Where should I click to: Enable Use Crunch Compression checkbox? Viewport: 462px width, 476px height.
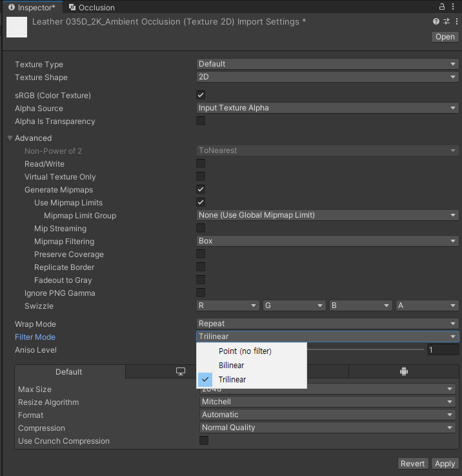tap(203, 440)
